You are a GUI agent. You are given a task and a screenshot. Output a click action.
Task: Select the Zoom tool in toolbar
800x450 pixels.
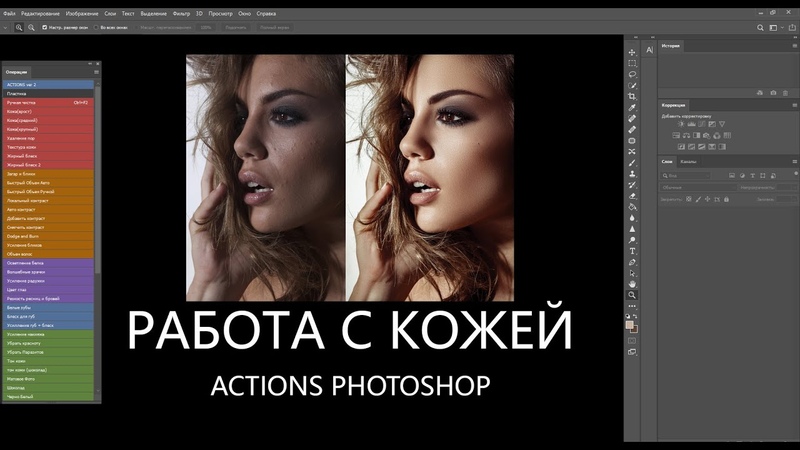point(632,295)
